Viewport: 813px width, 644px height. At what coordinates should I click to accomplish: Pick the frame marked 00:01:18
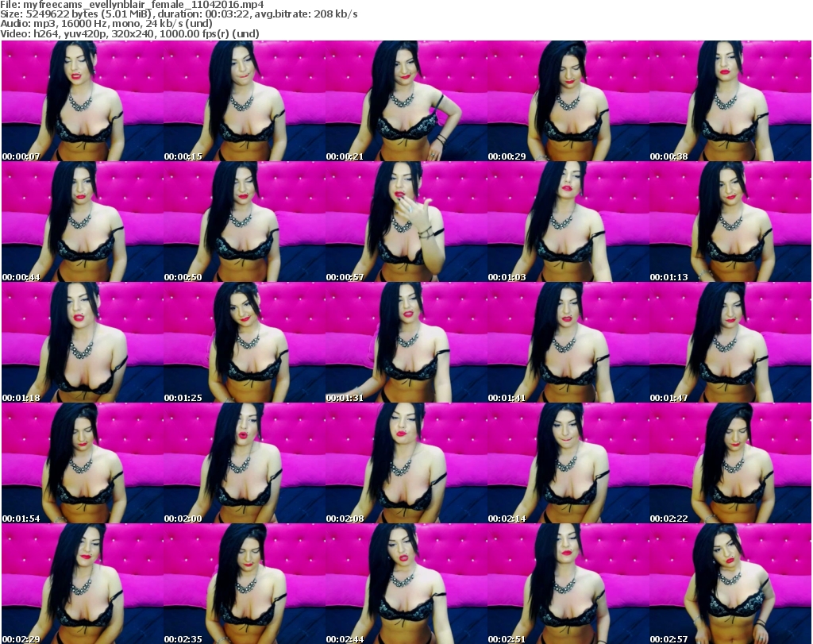click(x=83, y=342)
